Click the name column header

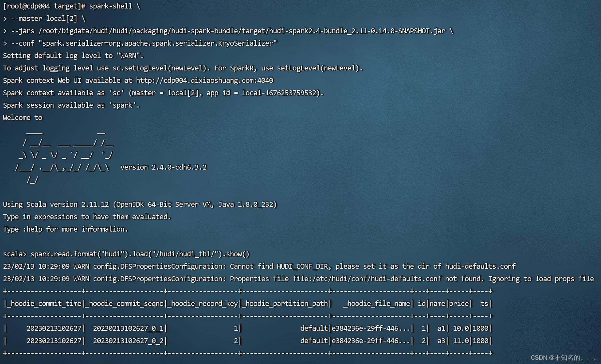(x=437, y=304)
